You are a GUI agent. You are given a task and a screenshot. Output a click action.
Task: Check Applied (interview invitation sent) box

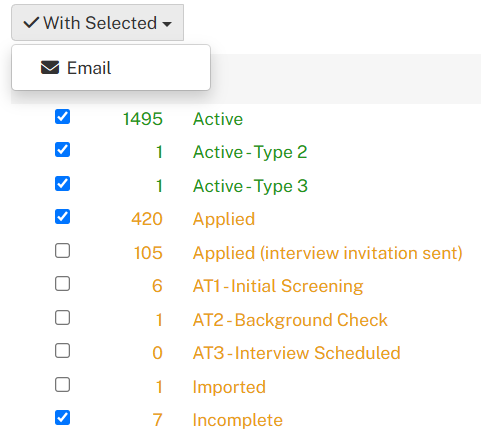(62, 251)
